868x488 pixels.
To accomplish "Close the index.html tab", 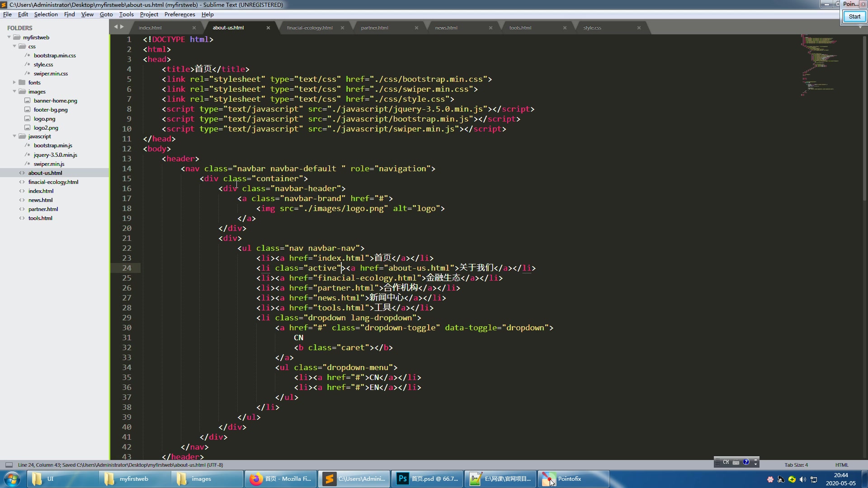I will (194, 28).
